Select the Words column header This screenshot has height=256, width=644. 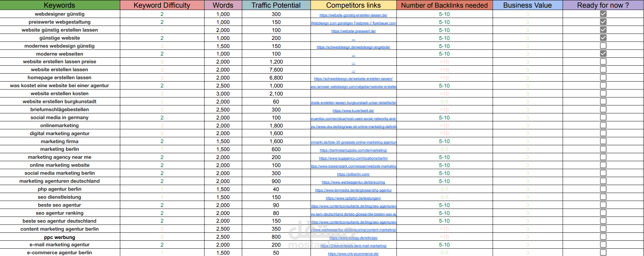click(x=223, y=5)
